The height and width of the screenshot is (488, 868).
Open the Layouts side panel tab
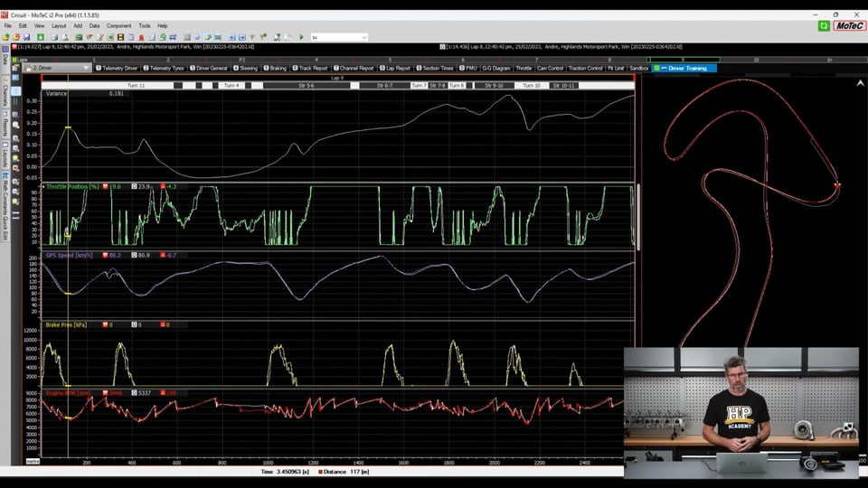pos(5,155)
